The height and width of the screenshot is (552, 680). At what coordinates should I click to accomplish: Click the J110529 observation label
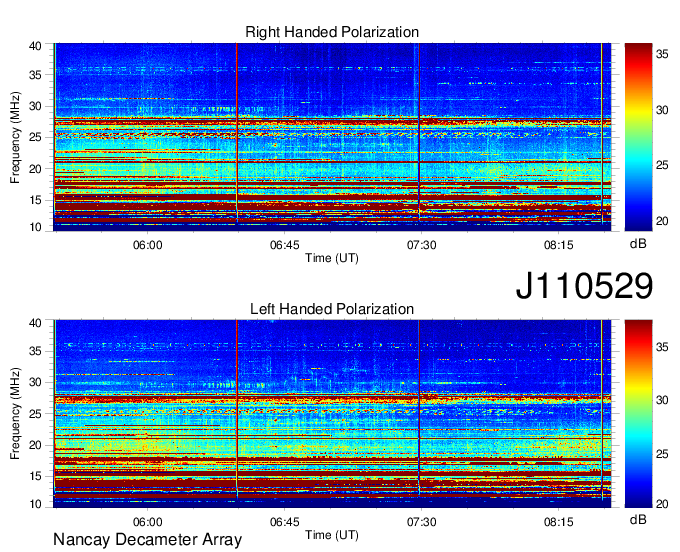(584, 285)
